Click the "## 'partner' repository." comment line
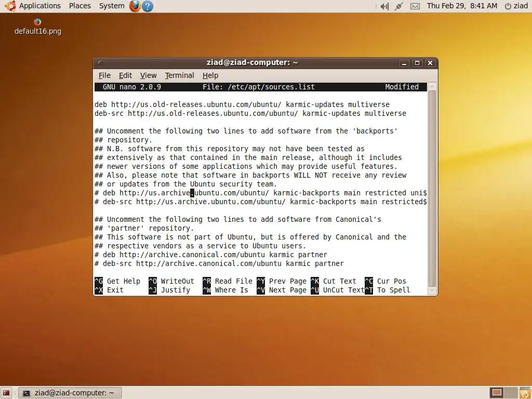 tap(144, 228)
